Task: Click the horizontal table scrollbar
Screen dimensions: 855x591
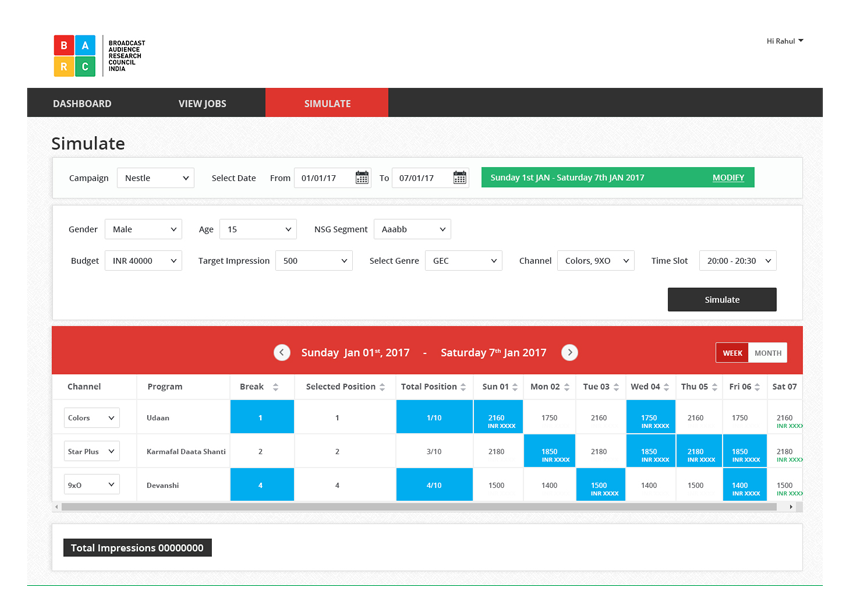Action: pos(420,507)
